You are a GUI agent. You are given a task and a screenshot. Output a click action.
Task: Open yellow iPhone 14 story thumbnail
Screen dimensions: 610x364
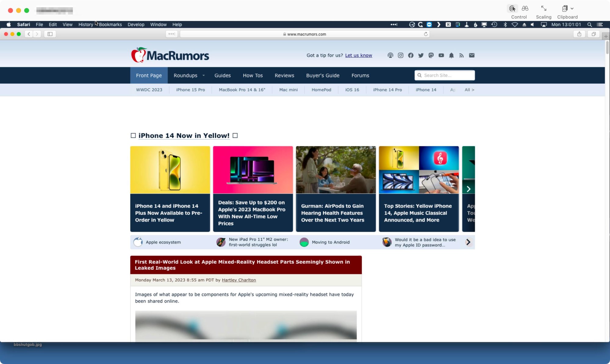(170, 170)
